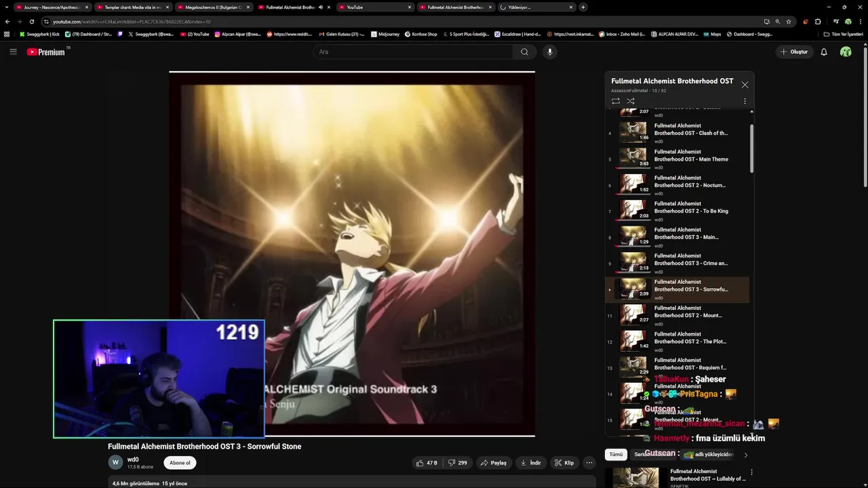
Task: Play OST 3 - Crime an... item
Action: [x=678, y=263]
